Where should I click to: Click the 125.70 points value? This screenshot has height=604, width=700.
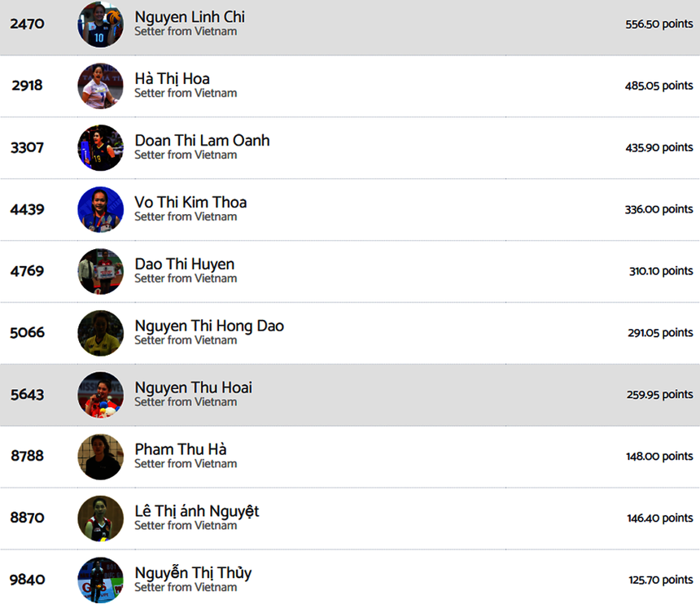point(660,580)
